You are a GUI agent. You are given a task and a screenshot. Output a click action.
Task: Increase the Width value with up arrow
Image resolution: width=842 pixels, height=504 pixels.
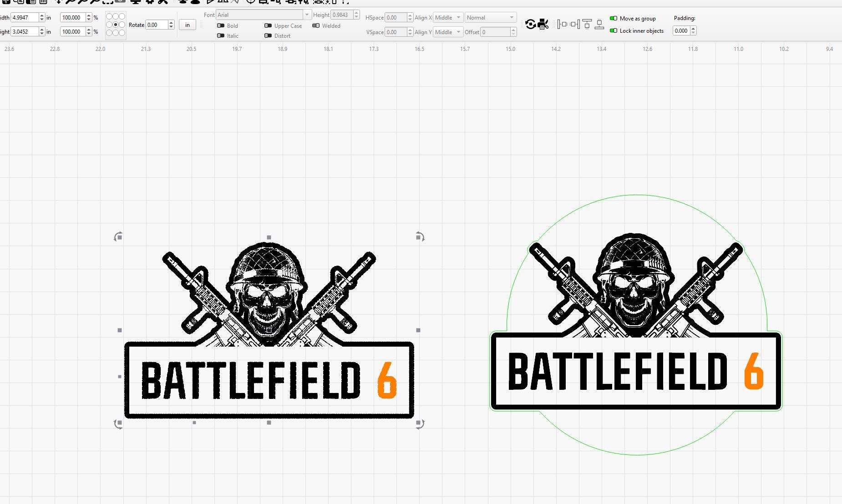click(x=42, y=15)
